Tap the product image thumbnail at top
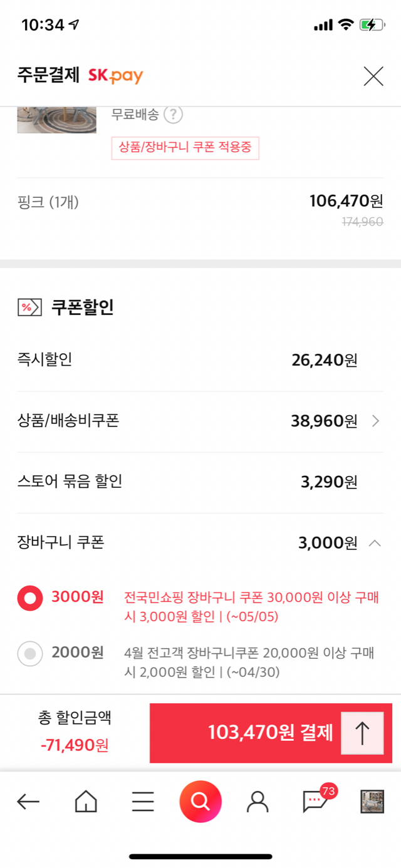This screenshot has width=401, height=868. 56,120
